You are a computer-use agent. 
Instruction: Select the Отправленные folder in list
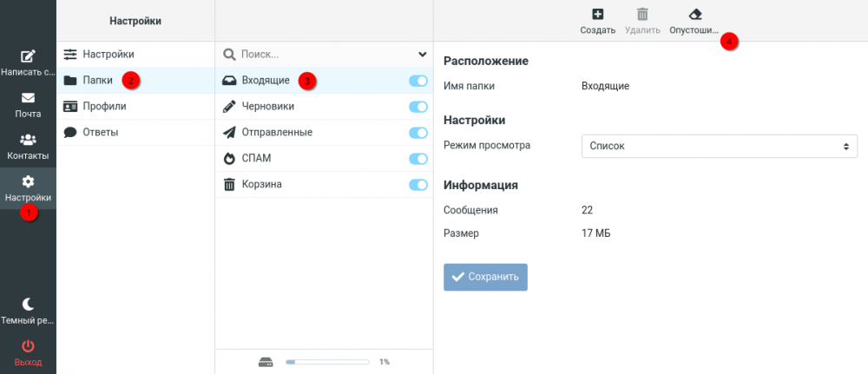click(x=276, y=133)
